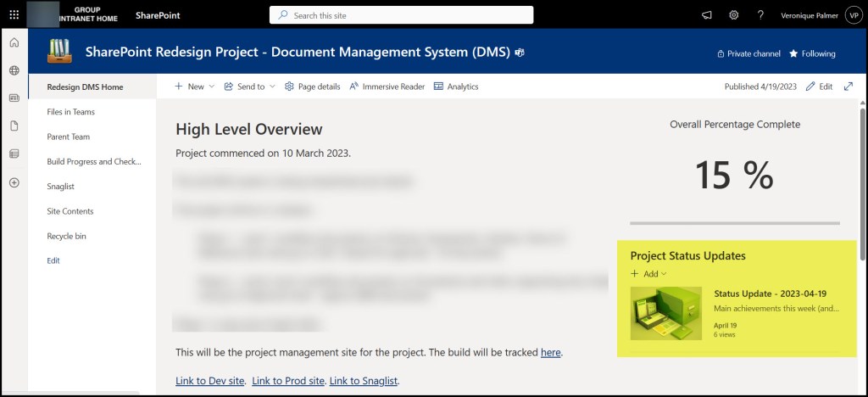Open the app launcher waffle icon

point(14,15)
